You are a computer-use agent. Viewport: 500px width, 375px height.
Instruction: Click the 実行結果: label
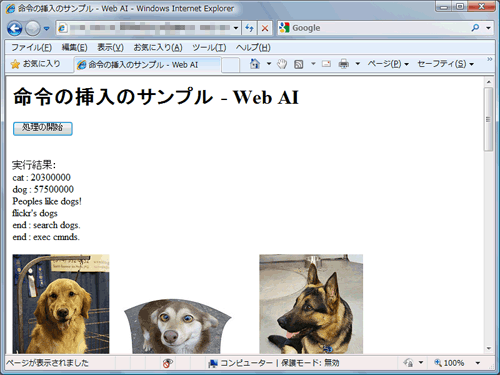[34, 165]
